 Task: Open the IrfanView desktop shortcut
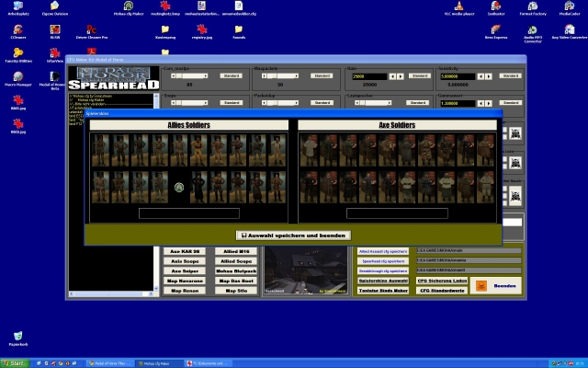coord(55,55)
